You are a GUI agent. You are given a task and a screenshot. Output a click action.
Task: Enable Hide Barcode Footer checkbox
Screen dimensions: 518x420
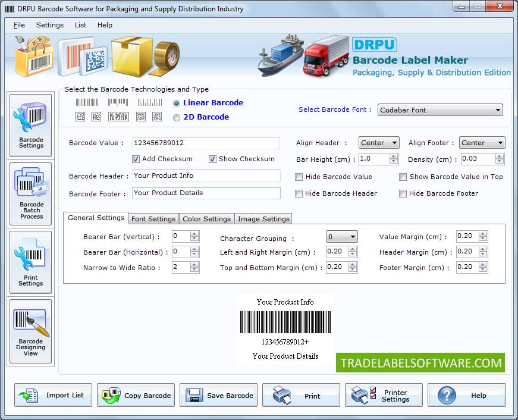pos(403,194)
